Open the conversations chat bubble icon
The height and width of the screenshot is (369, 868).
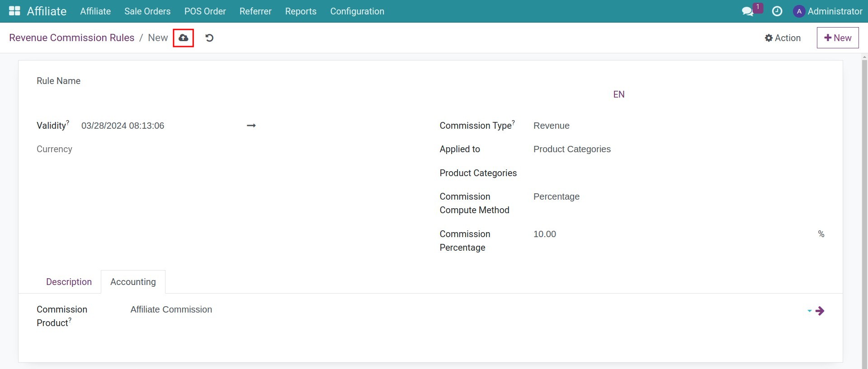click(x=748, y=11)
